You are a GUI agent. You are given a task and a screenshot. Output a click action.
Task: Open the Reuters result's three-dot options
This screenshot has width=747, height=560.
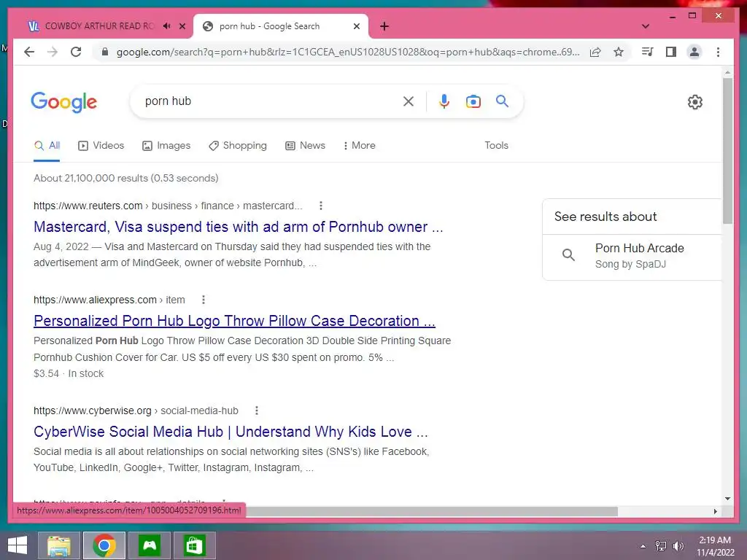click(321, 206)
